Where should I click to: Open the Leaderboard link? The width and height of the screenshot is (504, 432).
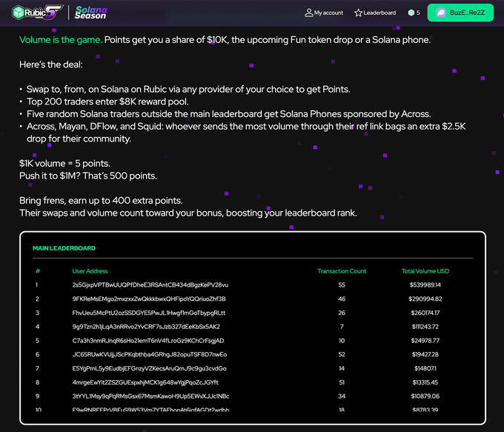375,13
